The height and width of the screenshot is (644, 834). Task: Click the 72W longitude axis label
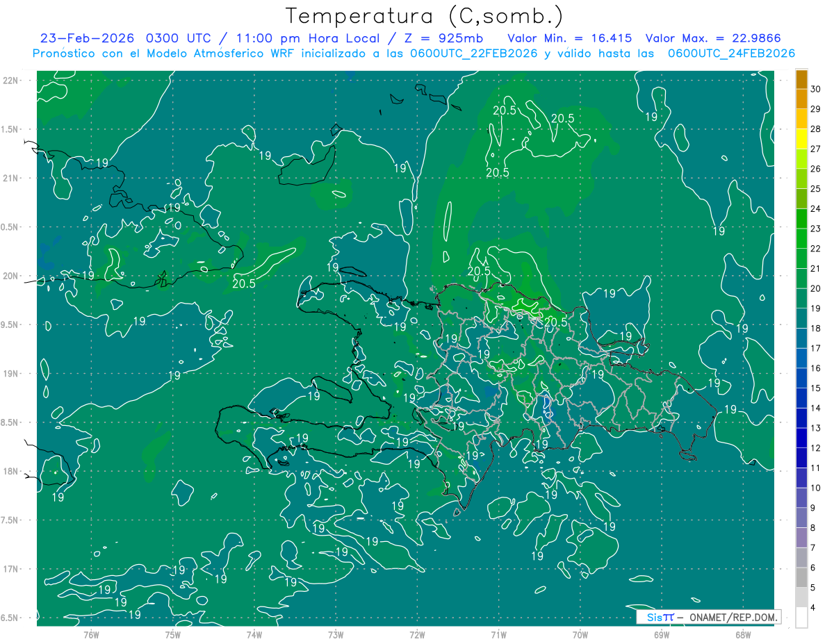(417, 635)
